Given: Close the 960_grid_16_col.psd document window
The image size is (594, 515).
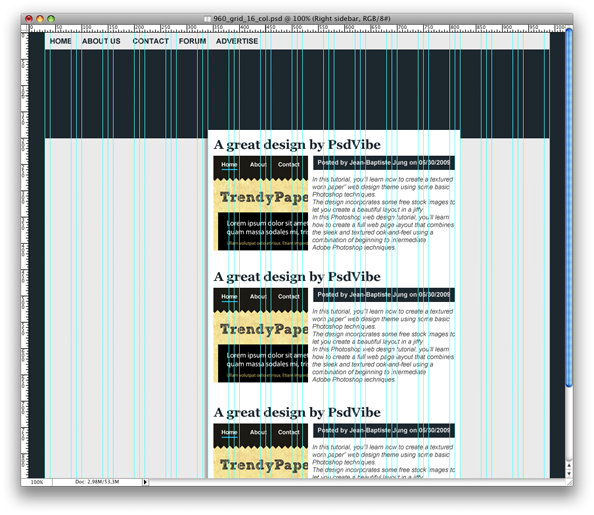Looking at the screenshot, I should tap(29, 19).
